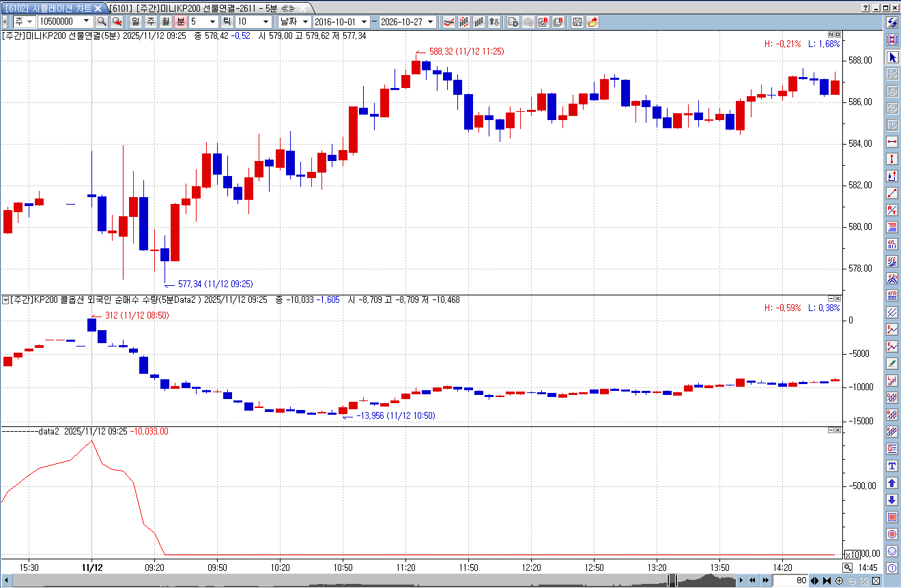
Task: Click the fast-forward double-arrow button
Action: pyautogui.click(x=765, y=580)
